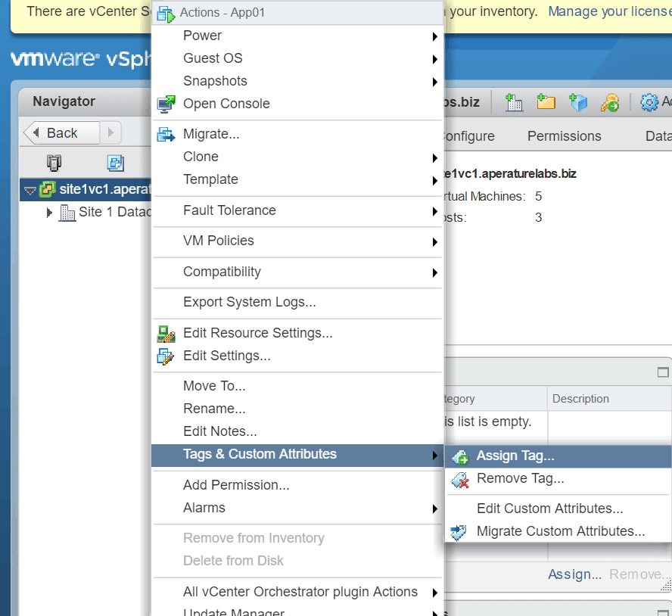Click the Assign Tag icon in the submenu
Image resolution: width=672 pixels, height=616 pixels.
point(460,456)
